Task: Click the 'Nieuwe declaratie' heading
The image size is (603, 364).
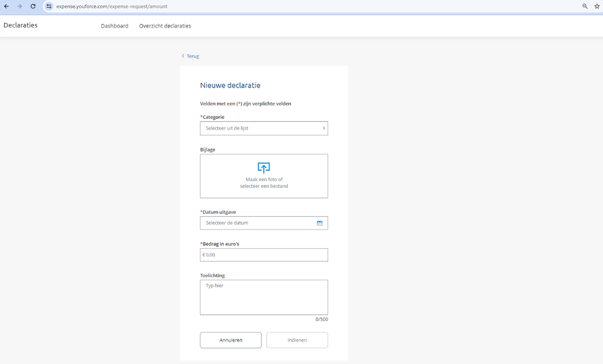Action: [x=230, y=86]
